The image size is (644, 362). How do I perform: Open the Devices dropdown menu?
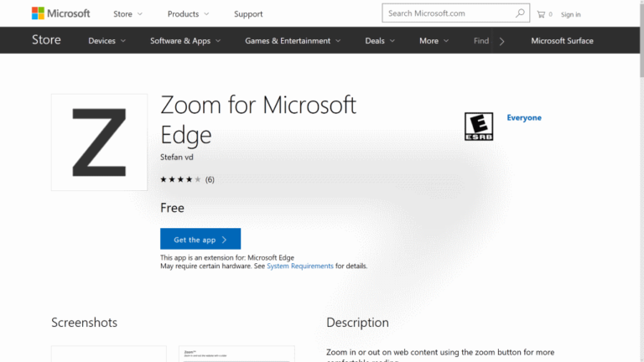[x=106, y=40]
